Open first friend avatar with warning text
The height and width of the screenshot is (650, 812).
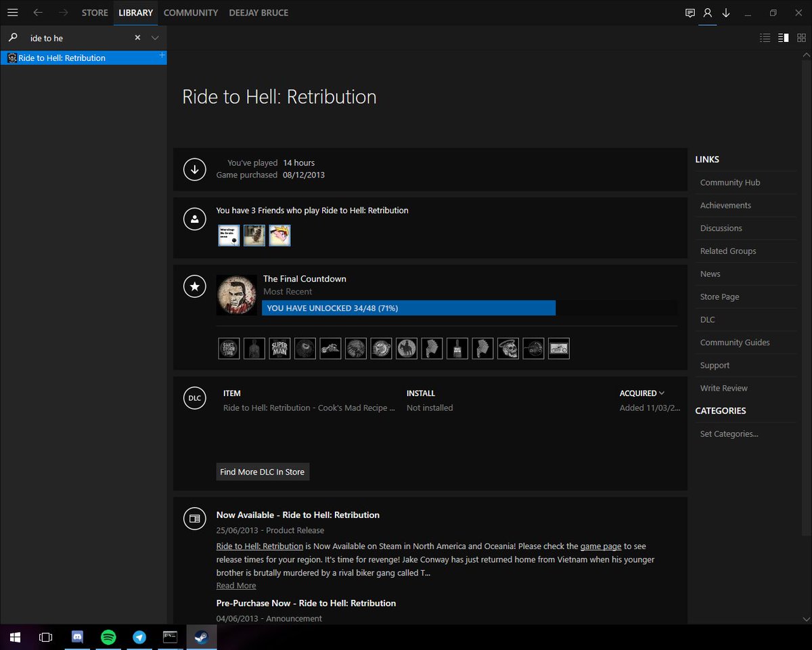pos(229,236)
